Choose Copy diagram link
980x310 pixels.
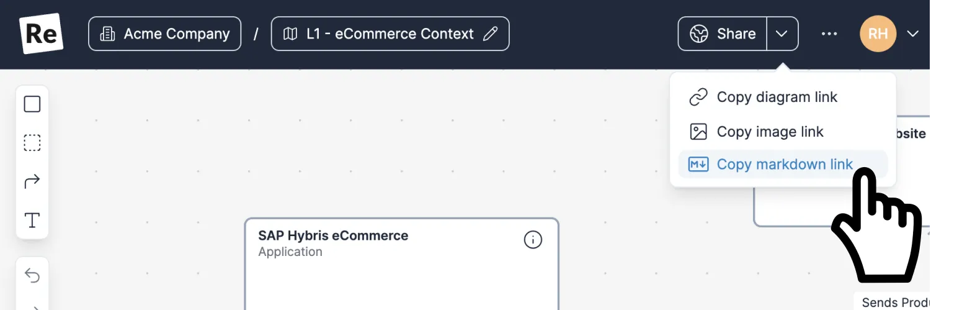pyautogui.click(x=777, y=97)
